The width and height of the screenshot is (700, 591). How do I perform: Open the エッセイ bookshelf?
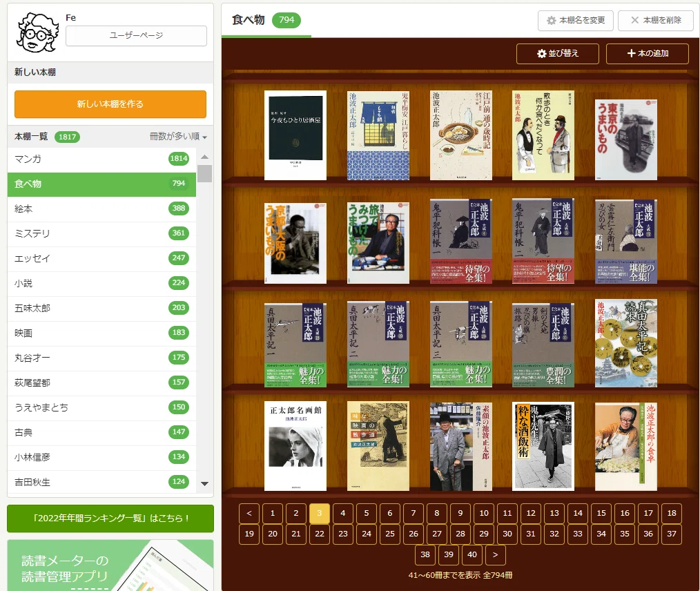[x=101, y=258]
